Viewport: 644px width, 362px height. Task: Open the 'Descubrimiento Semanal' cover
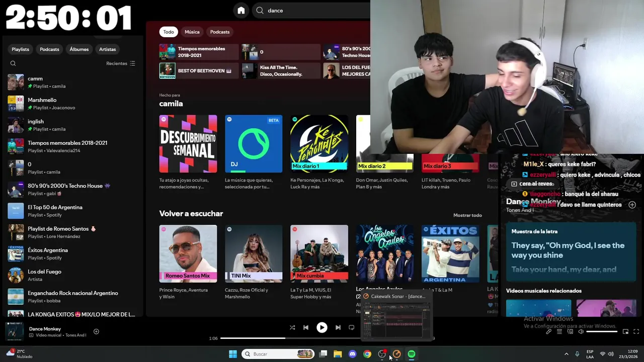pos(188,144)
